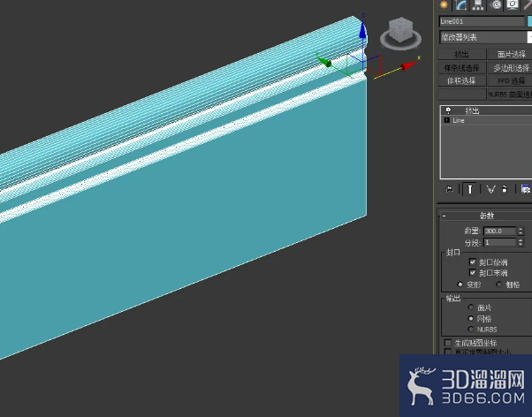Open the Motion command panel tab
The image size is (532, 417).
point(496,4)
